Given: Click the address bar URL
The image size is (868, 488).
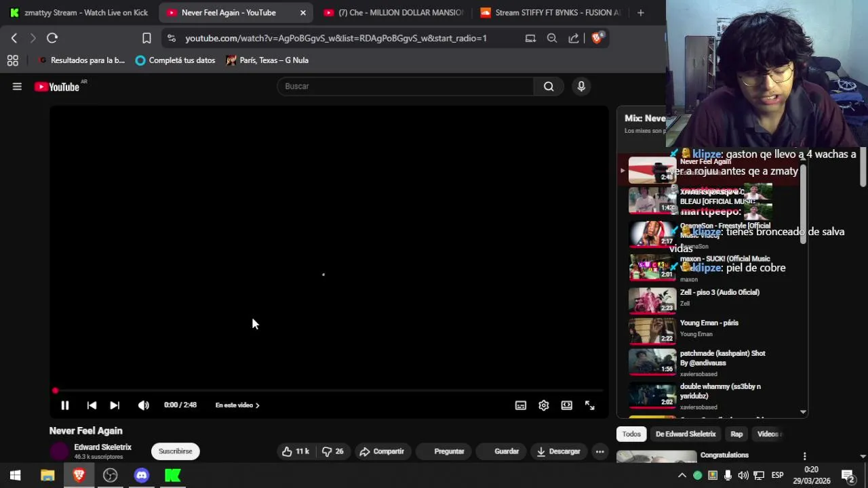Looking at the screenshot, I should [336, 39].
